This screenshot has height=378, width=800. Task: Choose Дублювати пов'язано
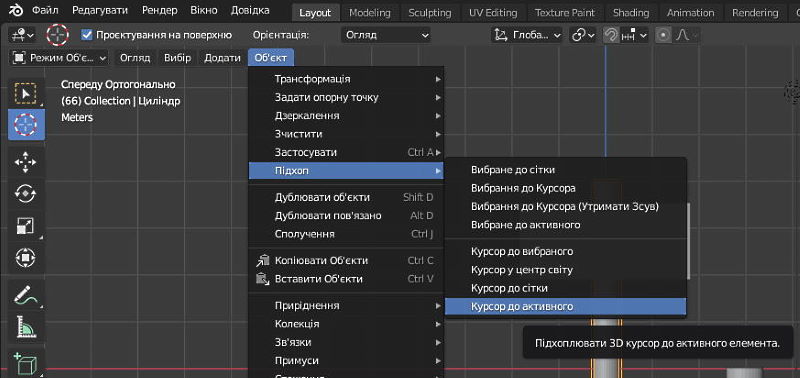point(346,216)
